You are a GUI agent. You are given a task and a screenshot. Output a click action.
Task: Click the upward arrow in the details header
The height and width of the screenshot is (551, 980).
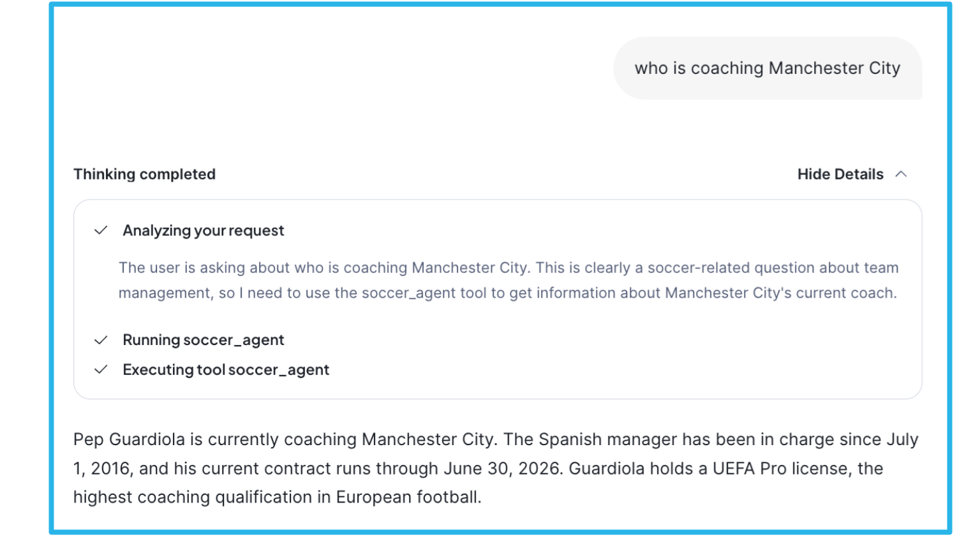coord(902,173)
